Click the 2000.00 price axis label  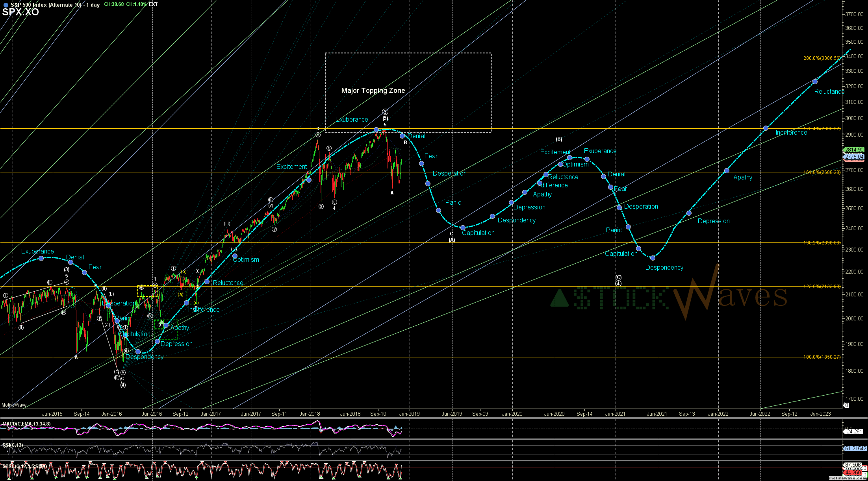854,318
